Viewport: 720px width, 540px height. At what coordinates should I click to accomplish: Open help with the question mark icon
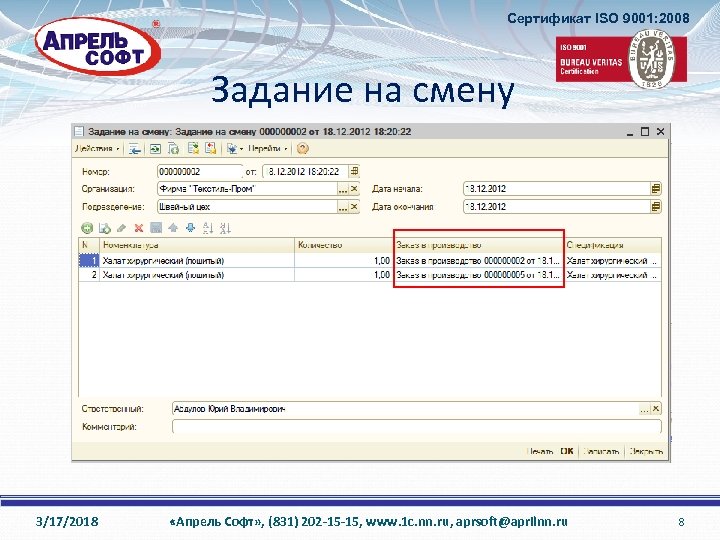(x=303, y=149)
